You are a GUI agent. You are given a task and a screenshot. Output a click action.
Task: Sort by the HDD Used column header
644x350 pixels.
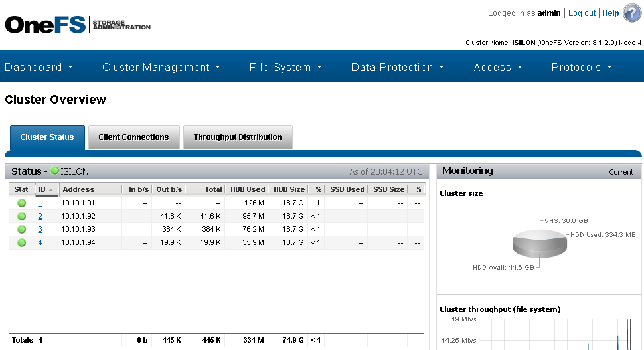pyautogui.click(x=246, y=189)
